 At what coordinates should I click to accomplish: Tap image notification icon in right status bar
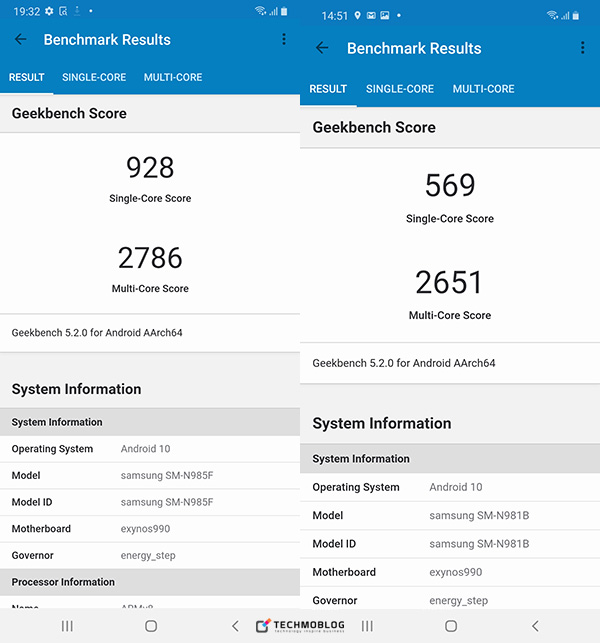tap(385, 16)
